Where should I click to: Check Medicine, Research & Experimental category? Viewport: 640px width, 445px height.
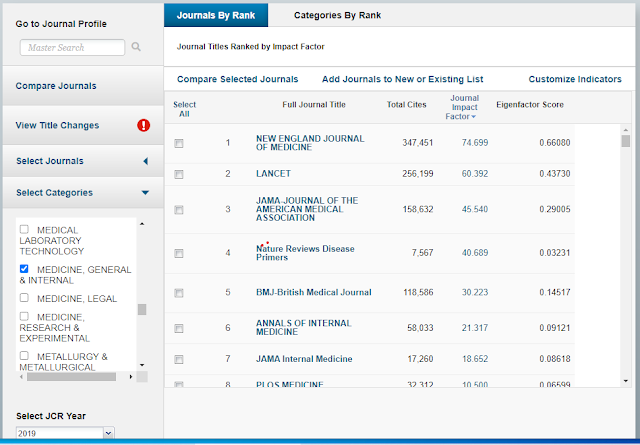click(24, 316)
